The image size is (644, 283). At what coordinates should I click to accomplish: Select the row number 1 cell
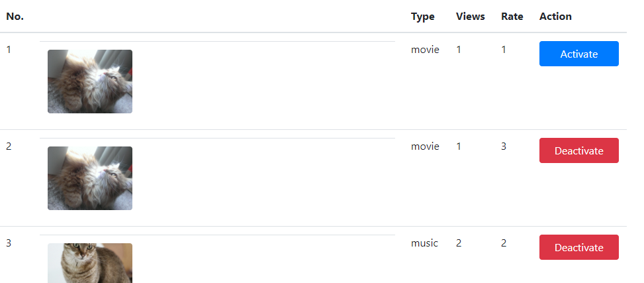pyautogui.click(x=9, y=50)
